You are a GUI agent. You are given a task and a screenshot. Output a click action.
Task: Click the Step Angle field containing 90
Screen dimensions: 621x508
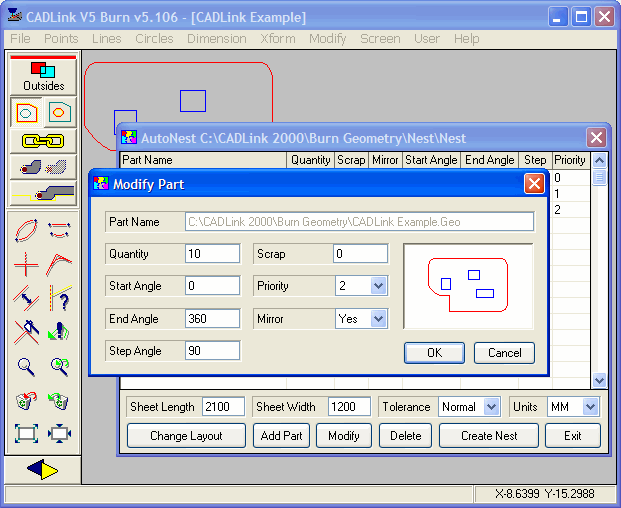212,350
